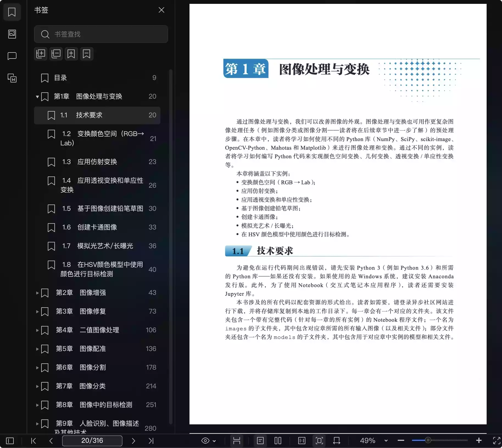Jump to last page button
Image resolution: width=502 pixels, height=448 pixels.
click(x=151, y=441)
